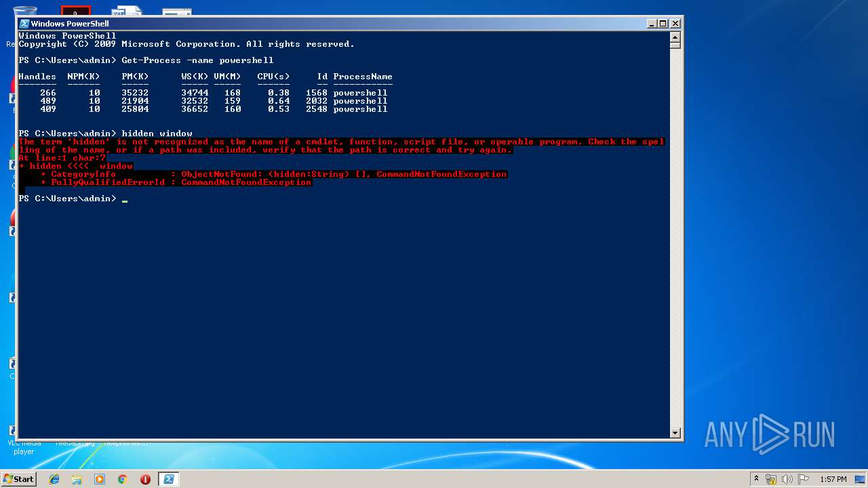Launch Google Chrome from the taskbar

(123, 479)
